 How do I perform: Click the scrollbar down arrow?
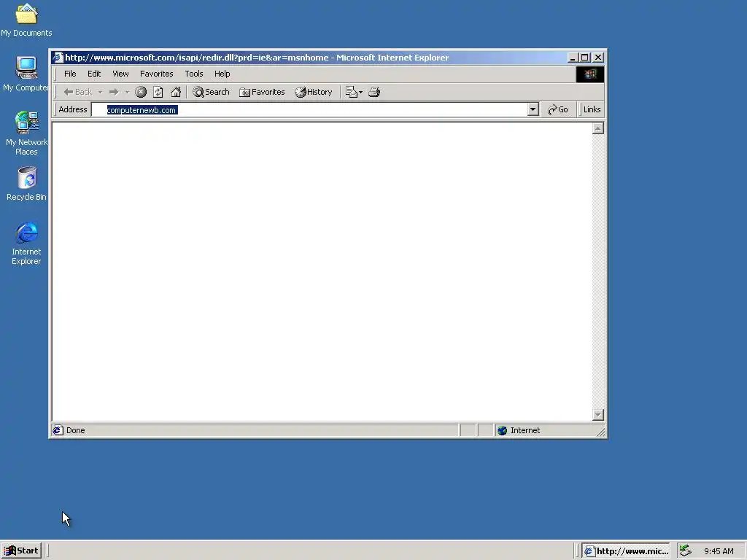pos(598,415)
